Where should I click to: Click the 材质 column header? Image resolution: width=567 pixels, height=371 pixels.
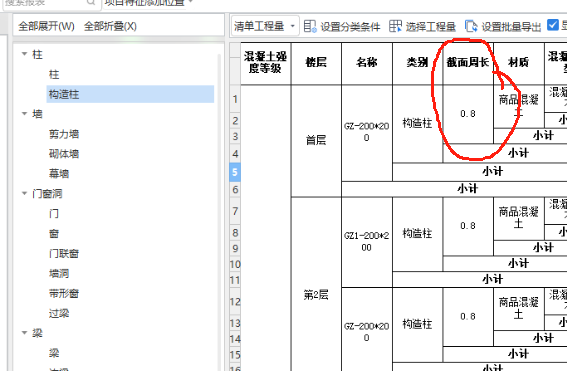click(x=519, y=64)
